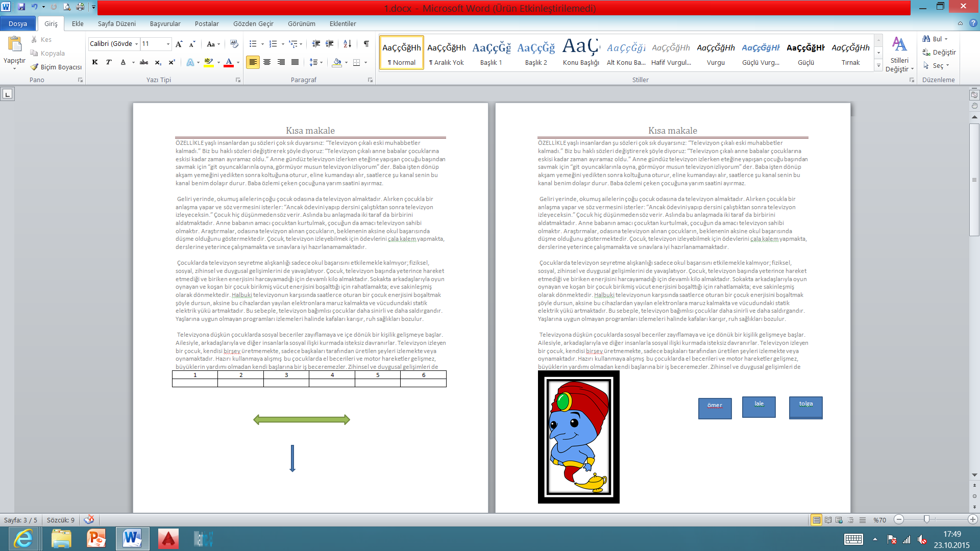Screen dimensions: 980x551
Task: Open the Dosya file tab
Action: [18, 23]
